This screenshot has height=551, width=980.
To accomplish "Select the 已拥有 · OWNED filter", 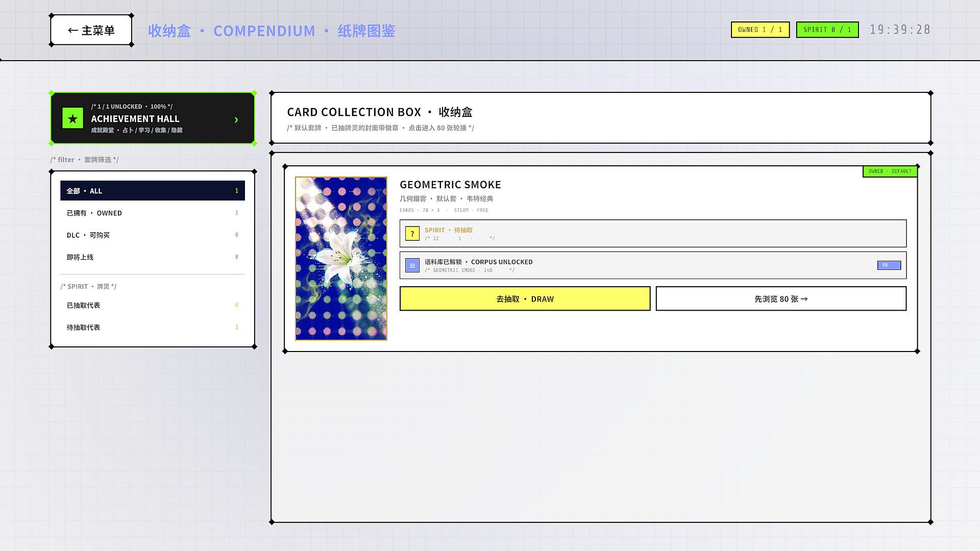I will [153, 213].
